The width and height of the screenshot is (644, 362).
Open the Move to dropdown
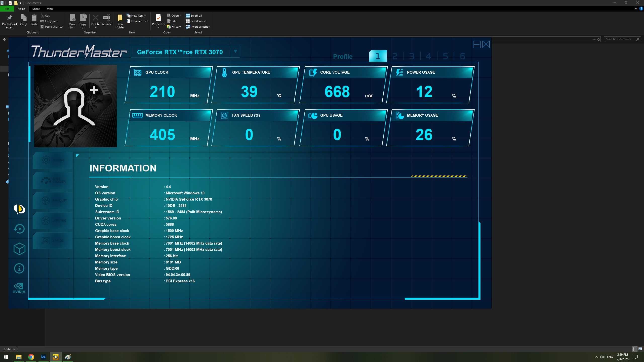pyautogui.click(x=72, y=21)
